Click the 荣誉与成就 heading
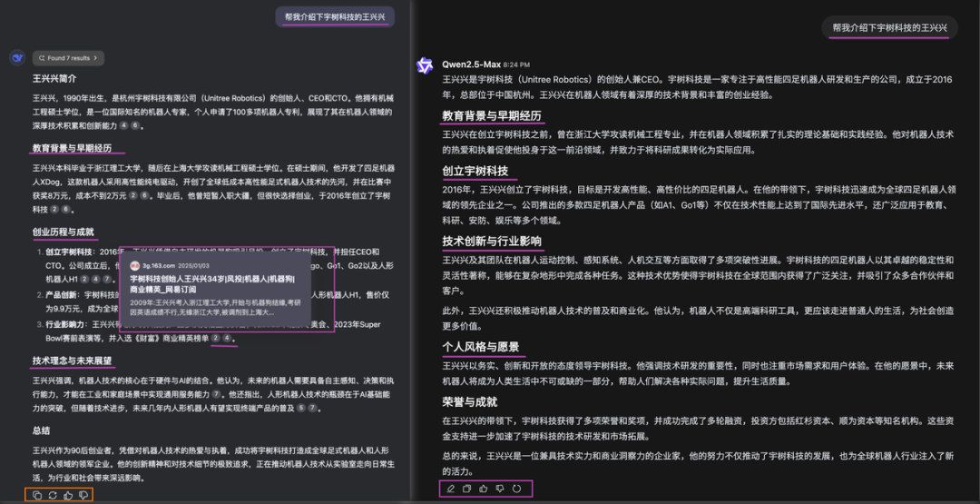 click(470, 402)
